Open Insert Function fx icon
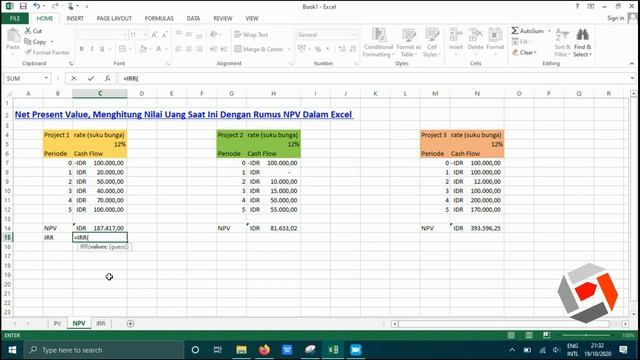The height and width of the screenshot is (360, 640). pyautogui.click(x=107, y=78)
